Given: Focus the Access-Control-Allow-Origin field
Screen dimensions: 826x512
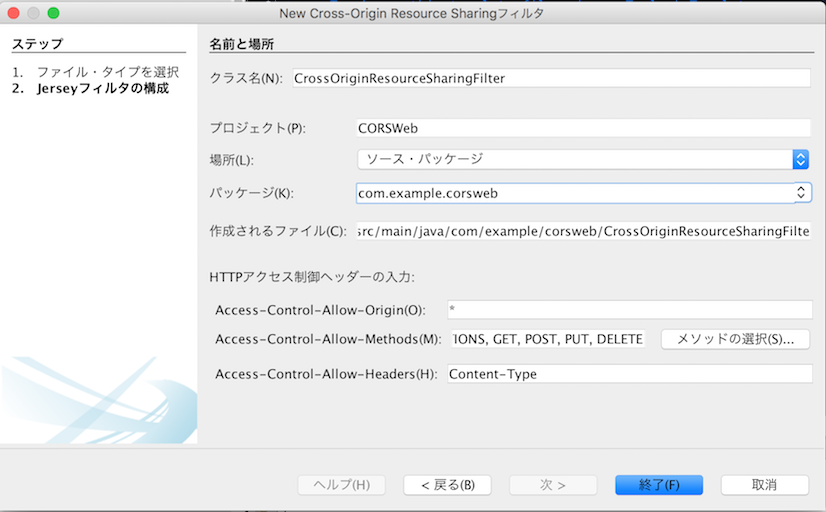Looking at the screenshot, I should (630, 310).
